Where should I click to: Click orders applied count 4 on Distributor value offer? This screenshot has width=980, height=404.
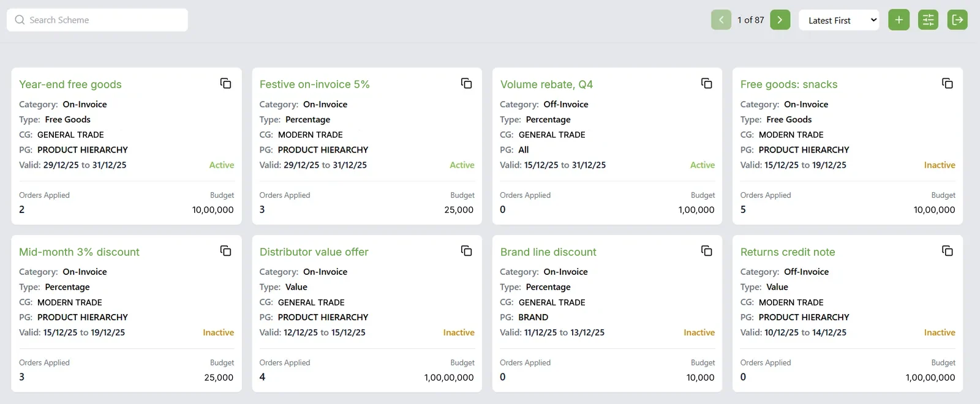(262, 378)
